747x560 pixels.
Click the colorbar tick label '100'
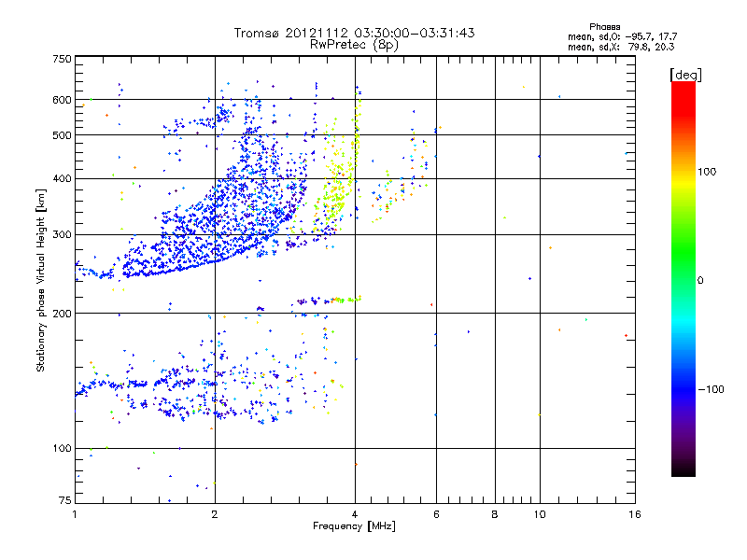pyautogui.click(x=707, y=172)
